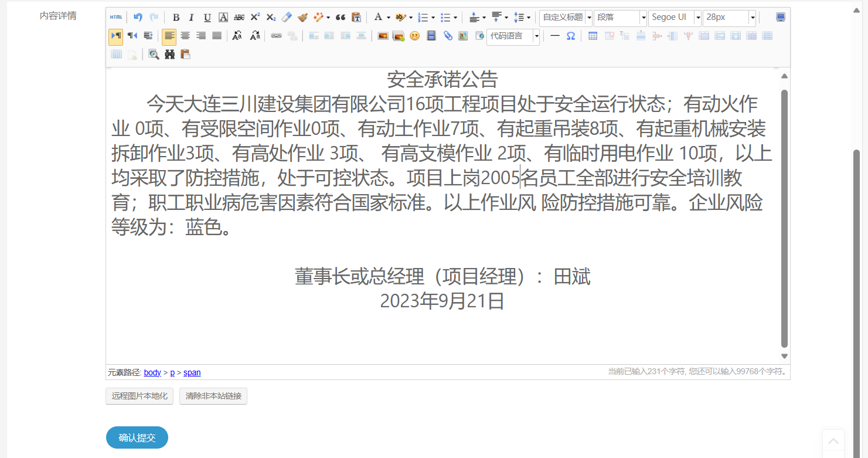Attach a file using the paperclip icon
Image resolution: width=868 pixels, height=458 pixels.
(x=448, y=36)
